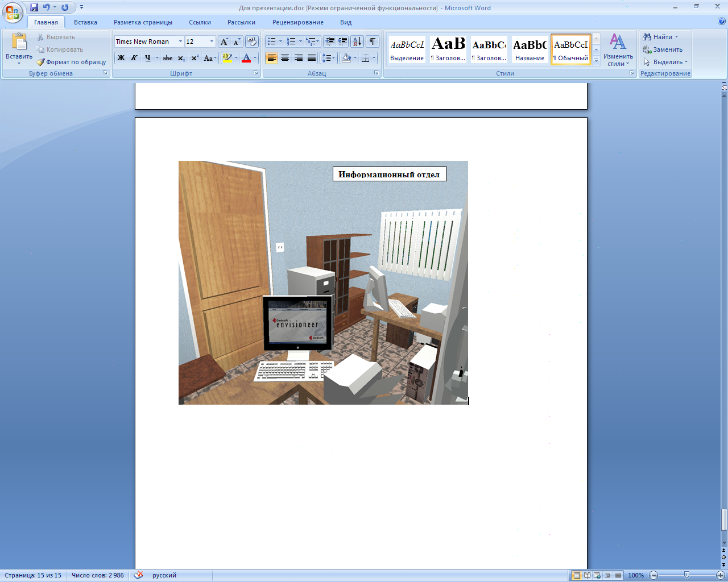Apply the Название style
This screenshot has height=582, width=728.
click(530, 49)
